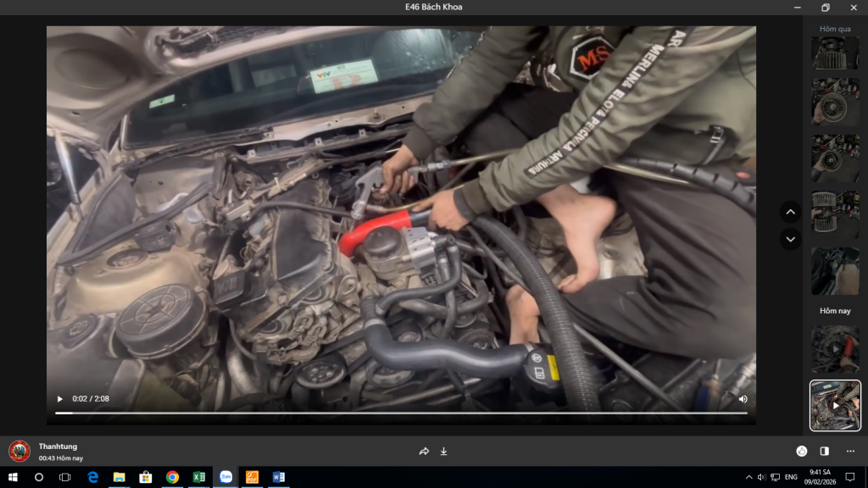Viewport: 868px width, 488px height.
Task: Open Thanhtung's profile avatar
Action: click(x=19, y=451)
